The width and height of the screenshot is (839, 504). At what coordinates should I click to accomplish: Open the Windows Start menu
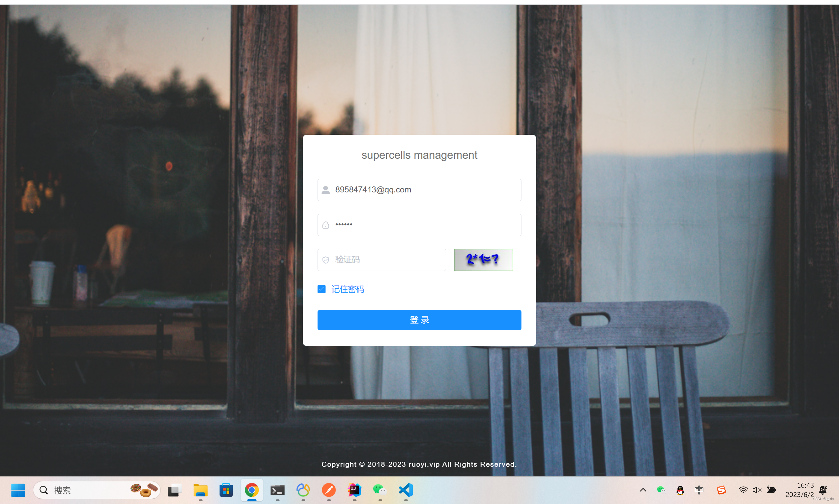(18, 490)
